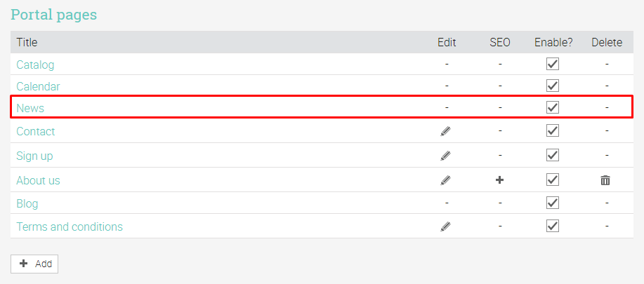This screenshot has width=644, height=284.
Task: Click pencil icon for Terms and conditions
Action: pyautogui.click(x=446, y=226)
